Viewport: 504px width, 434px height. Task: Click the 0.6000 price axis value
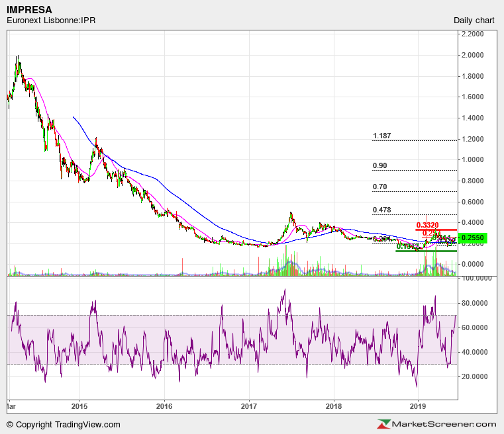tap(472, 202)
